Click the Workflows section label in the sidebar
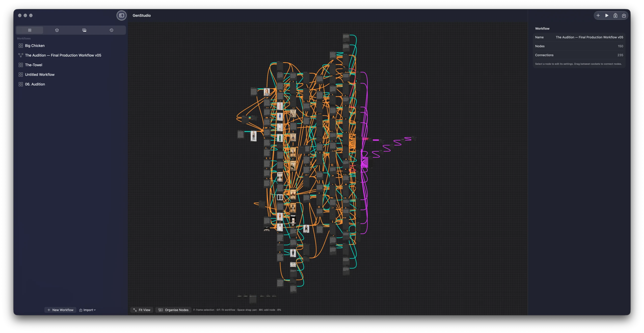Screen dimensions: 644x333 click(x=24, y=38)
